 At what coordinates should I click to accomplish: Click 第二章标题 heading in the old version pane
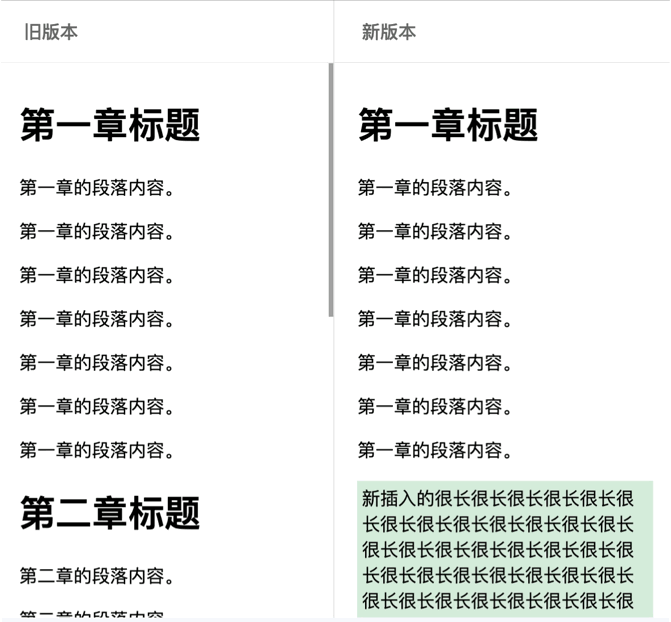coord(110,513)
